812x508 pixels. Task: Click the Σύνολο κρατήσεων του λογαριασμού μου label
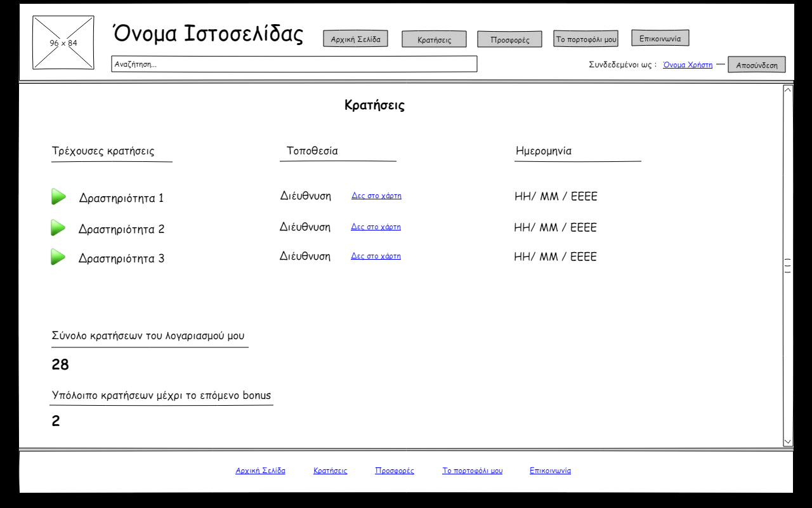[x=148, y=336]
